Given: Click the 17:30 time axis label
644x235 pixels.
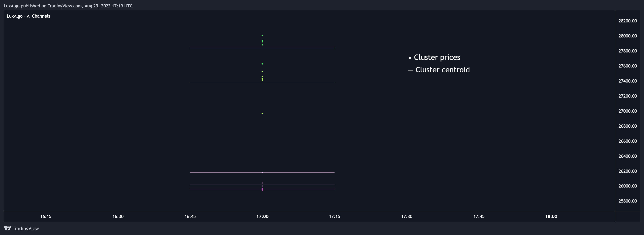Looking at the screenshot, I should tap(407, 216).
